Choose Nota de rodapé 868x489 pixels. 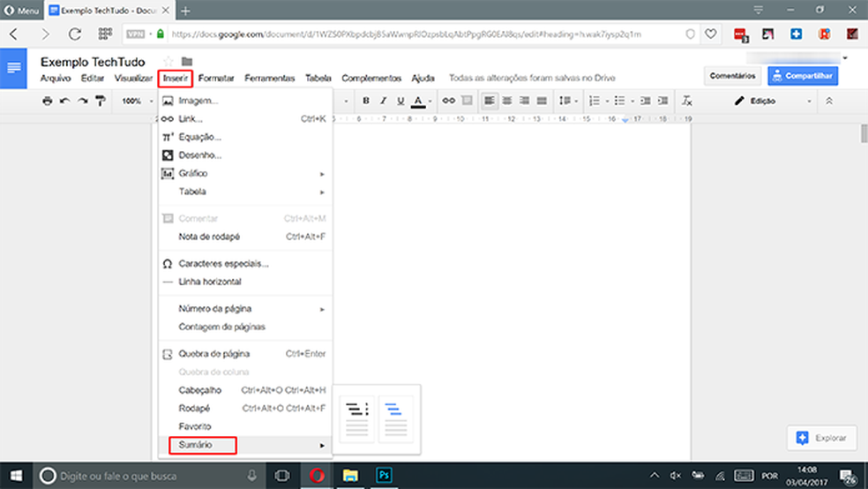245,237
